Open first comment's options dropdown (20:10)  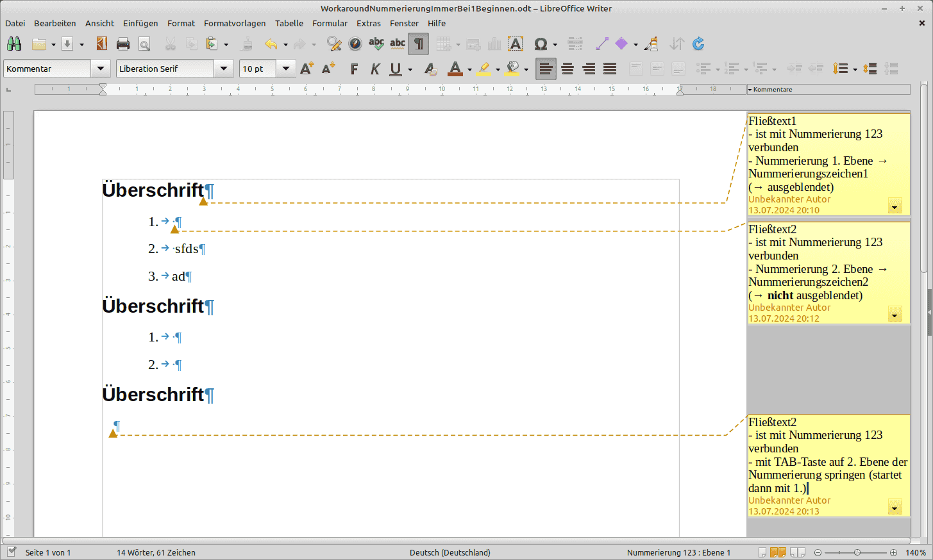pos(895,205)
